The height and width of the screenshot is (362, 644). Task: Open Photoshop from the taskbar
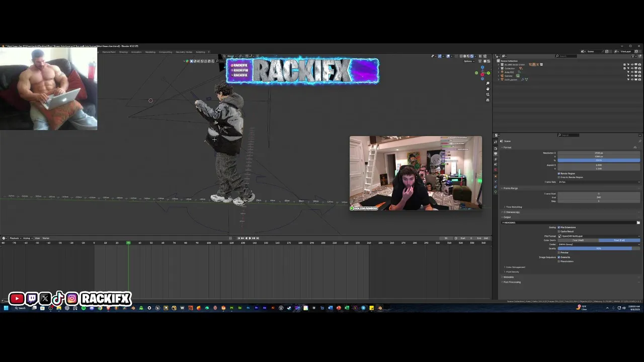coord(248,308)
